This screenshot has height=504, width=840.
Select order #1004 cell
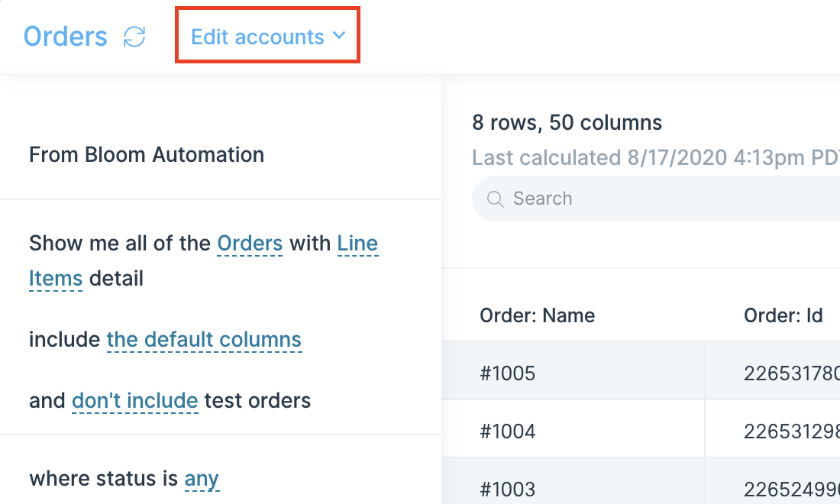(573, 429)
